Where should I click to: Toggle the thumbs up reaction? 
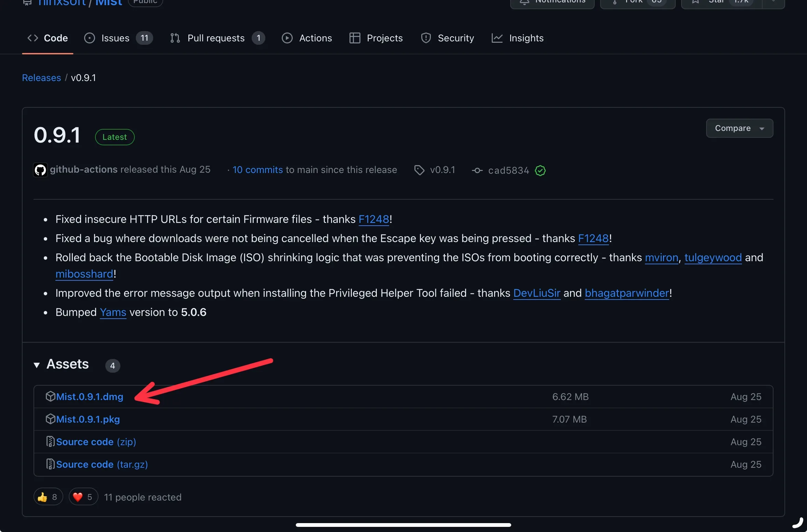click(x=48, y=497)
